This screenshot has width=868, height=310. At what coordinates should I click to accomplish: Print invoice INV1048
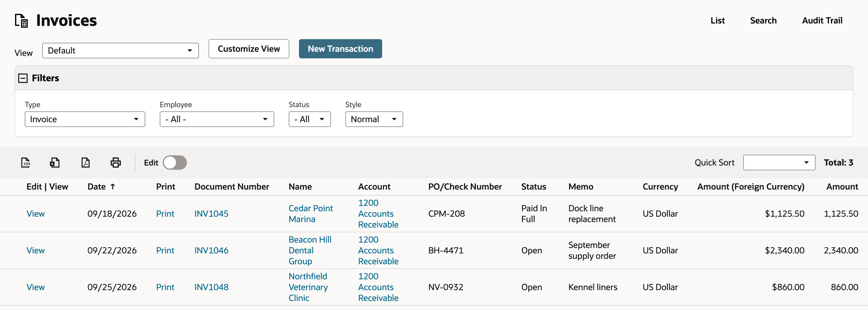[165, 287]
